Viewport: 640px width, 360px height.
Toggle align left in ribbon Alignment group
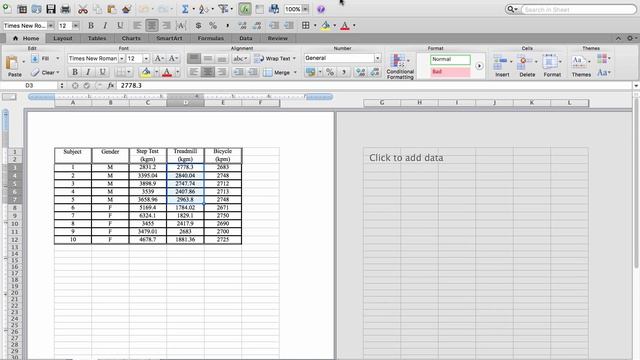click(x=194, y=72)
